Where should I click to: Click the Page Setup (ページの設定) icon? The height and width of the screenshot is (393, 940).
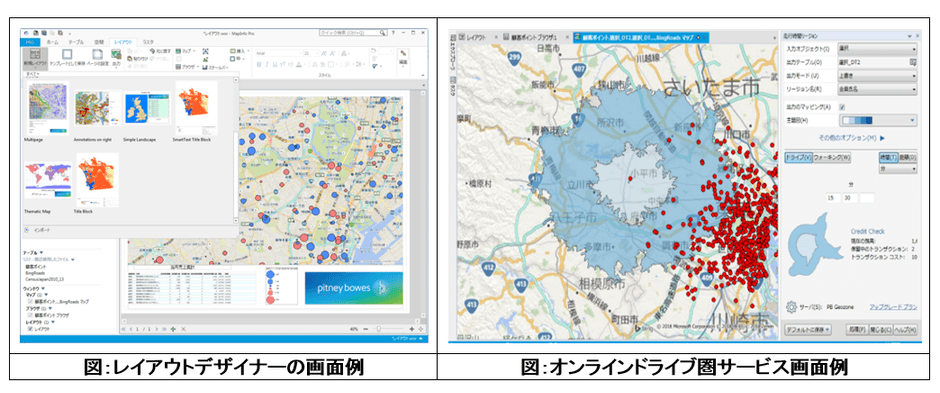click(98, 54)
